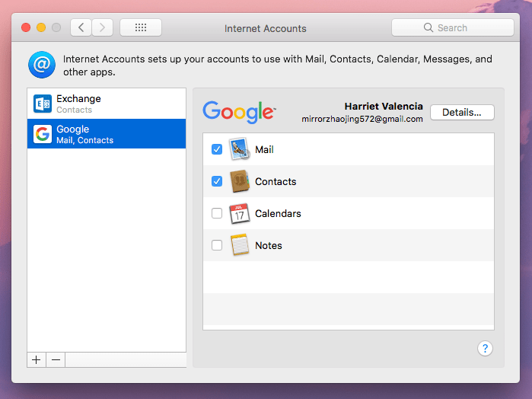The width and height of the screenshot is (532, 399).
Task: Click the Notes app notepad icon
Action: (240, 245)
